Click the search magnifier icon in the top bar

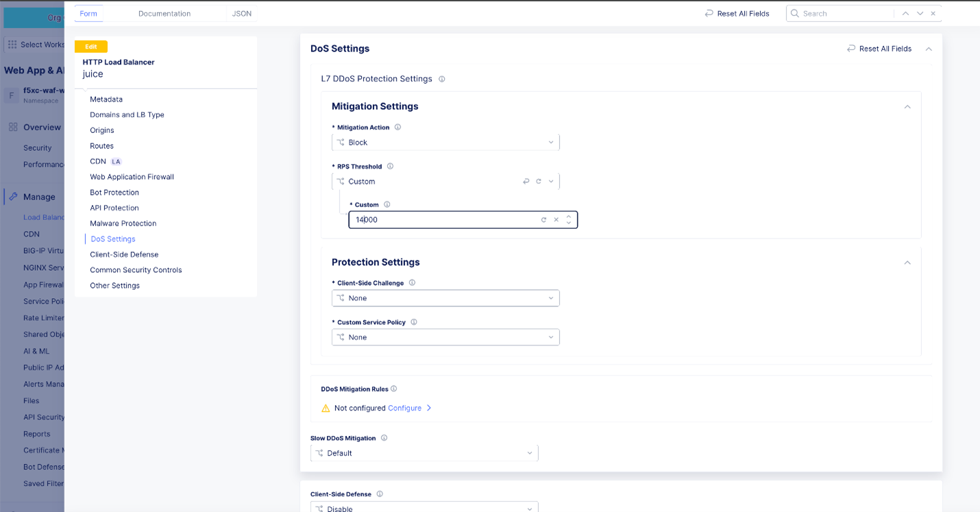tap(795, 13)
